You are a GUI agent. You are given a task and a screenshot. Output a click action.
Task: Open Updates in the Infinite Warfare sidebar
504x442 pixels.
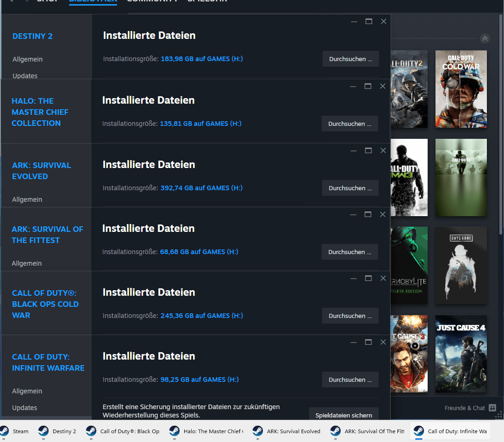coord(25,408)
